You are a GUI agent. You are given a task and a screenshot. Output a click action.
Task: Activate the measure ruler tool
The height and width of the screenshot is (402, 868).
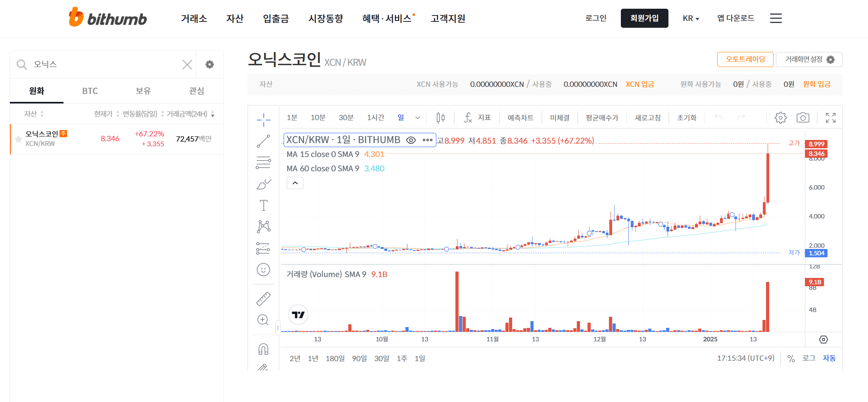pos(263,298)
